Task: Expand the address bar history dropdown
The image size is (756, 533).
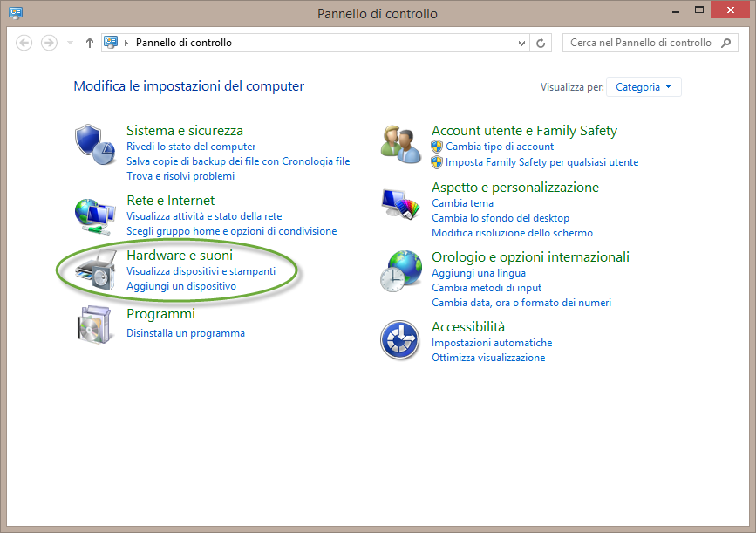Action: point(522,43)
